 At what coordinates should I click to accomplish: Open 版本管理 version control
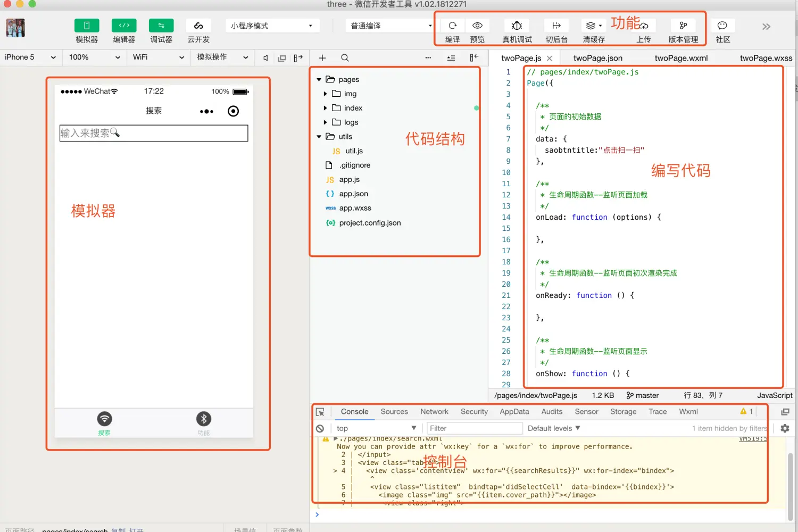coord(684,26)
